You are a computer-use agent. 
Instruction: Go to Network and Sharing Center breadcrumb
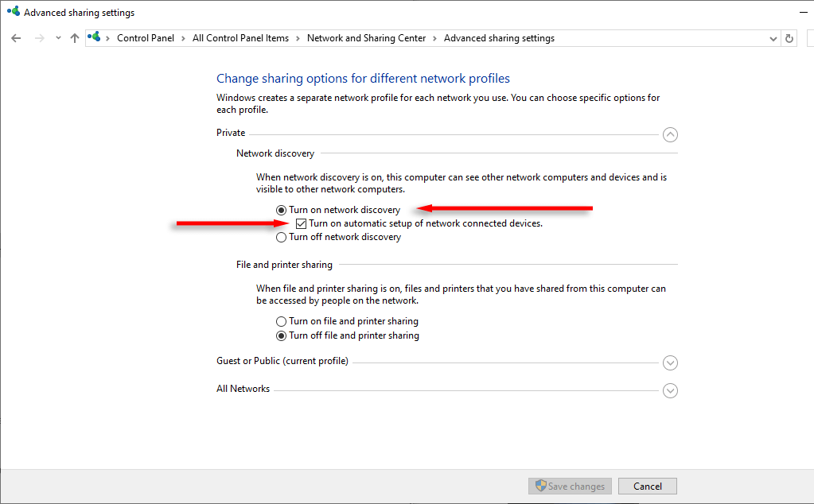(366, 38)
